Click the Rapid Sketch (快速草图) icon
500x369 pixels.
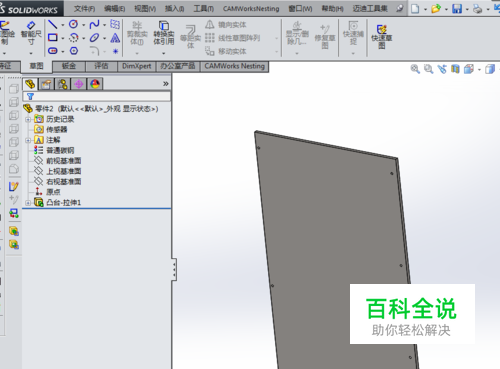coord(382,36)
